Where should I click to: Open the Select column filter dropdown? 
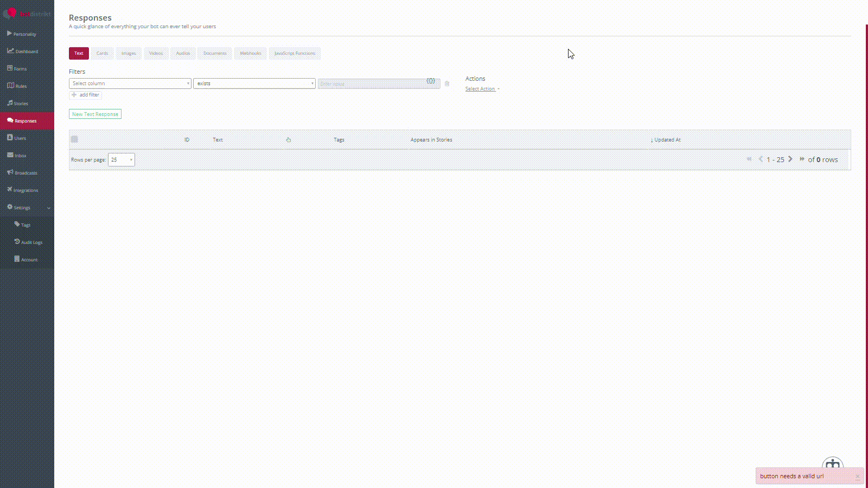(130, 84)
